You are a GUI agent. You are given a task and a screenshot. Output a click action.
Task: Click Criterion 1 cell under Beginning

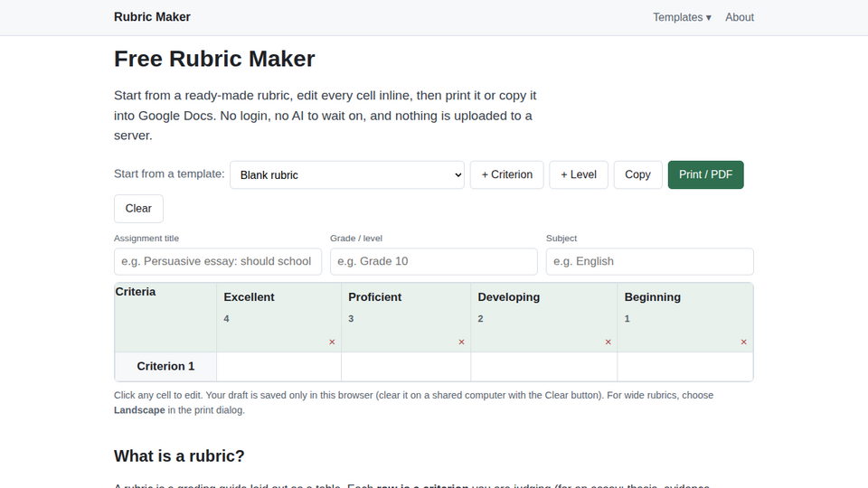(685, 366)
